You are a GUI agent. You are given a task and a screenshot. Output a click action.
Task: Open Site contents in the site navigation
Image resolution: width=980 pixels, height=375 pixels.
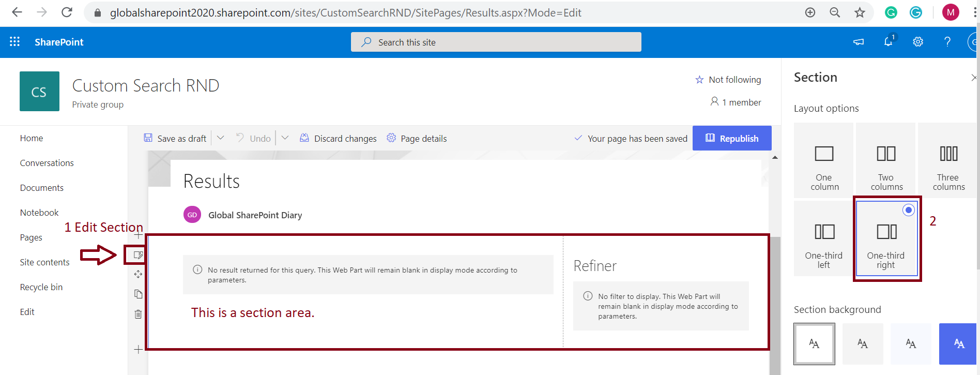click(45, 262)
